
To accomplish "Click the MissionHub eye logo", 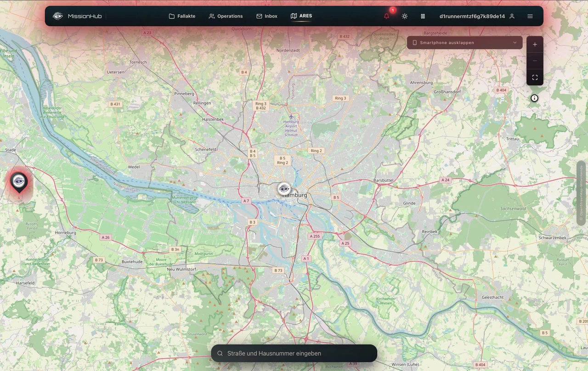I will tap(58, 16).
